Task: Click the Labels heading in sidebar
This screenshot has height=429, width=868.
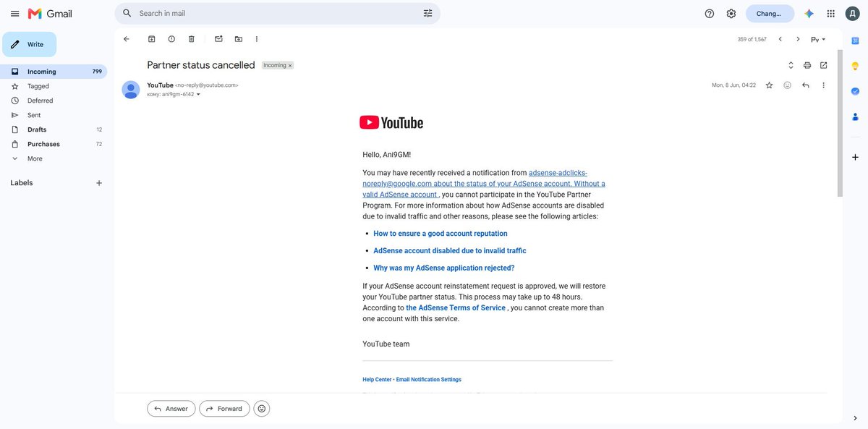Action: tap(22, 183)
